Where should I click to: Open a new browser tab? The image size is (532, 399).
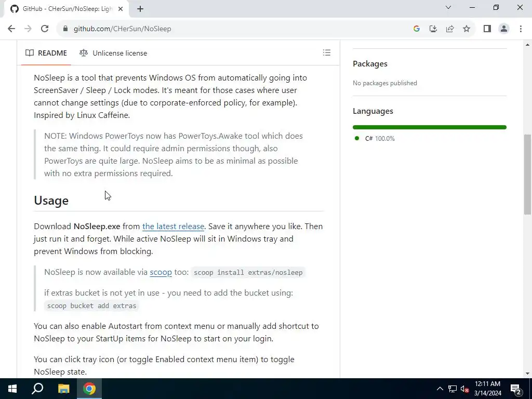140,9
